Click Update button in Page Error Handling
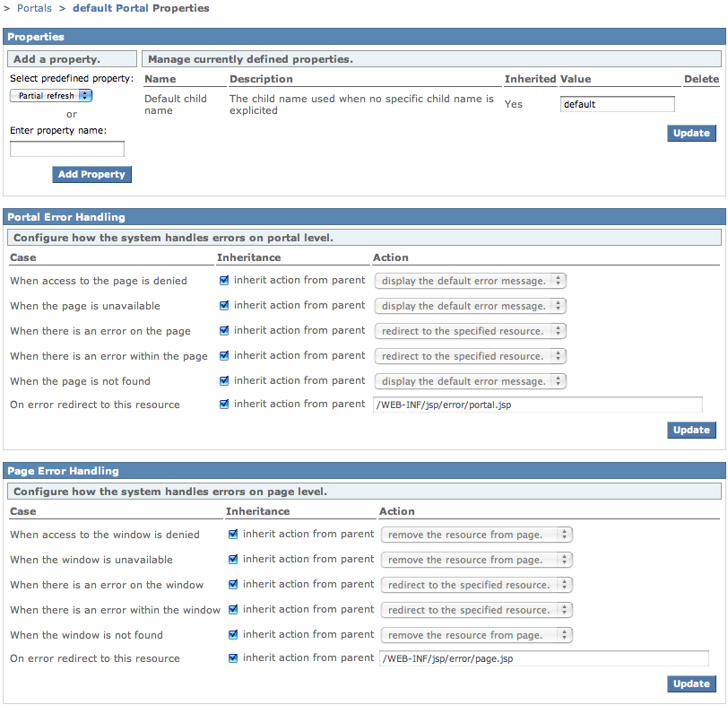Viewport: 728px width, 705px height. (x=690, y=683)
